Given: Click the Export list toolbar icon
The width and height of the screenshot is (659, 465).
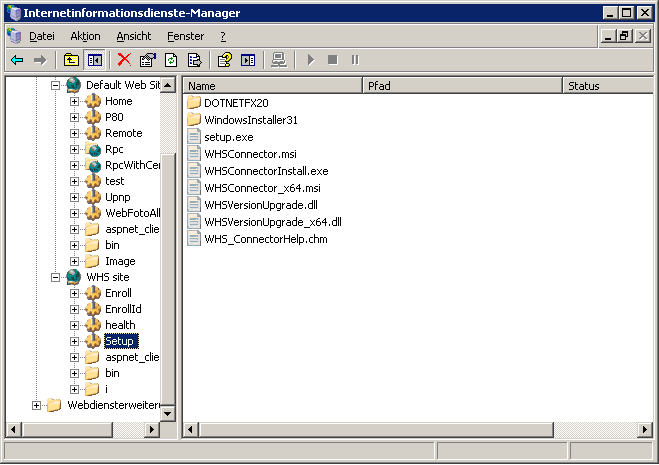Looking at the screenshot, I should (195, 60).
